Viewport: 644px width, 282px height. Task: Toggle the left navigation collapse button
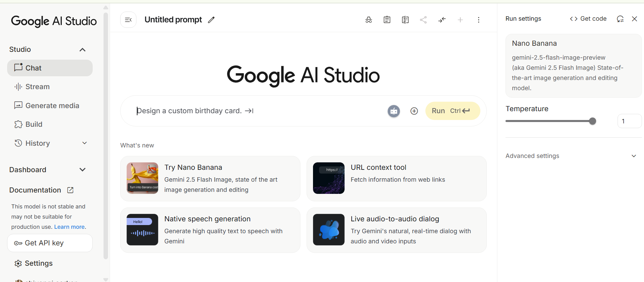[128, 20]
